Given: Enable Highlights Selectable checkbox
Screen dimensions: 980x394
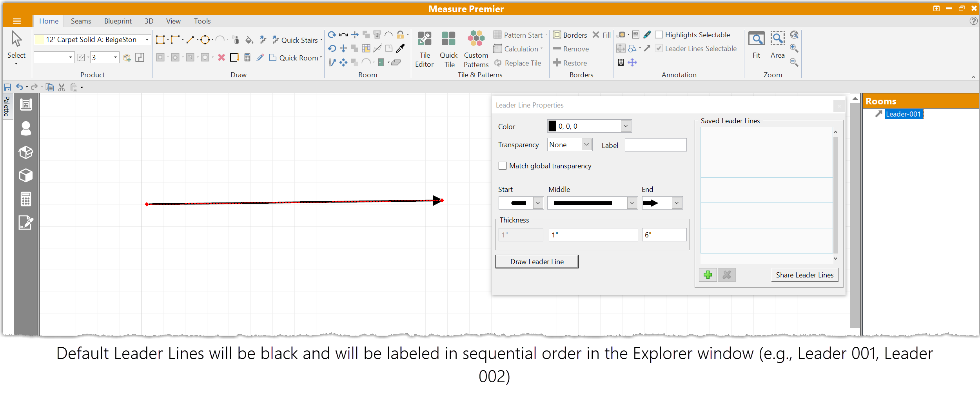Looking at the screenshot, I should coord(659,35).
